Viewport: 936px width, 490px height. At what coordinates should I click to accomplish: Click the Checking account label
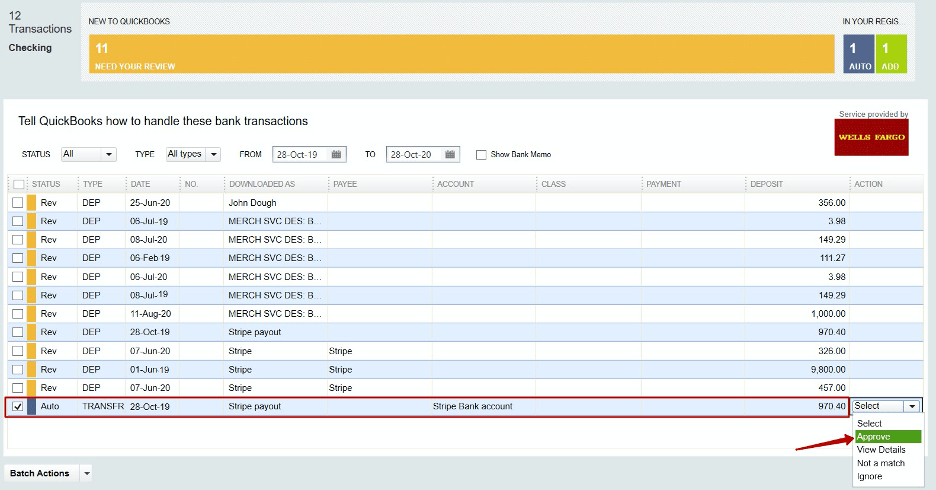(30, 48)
